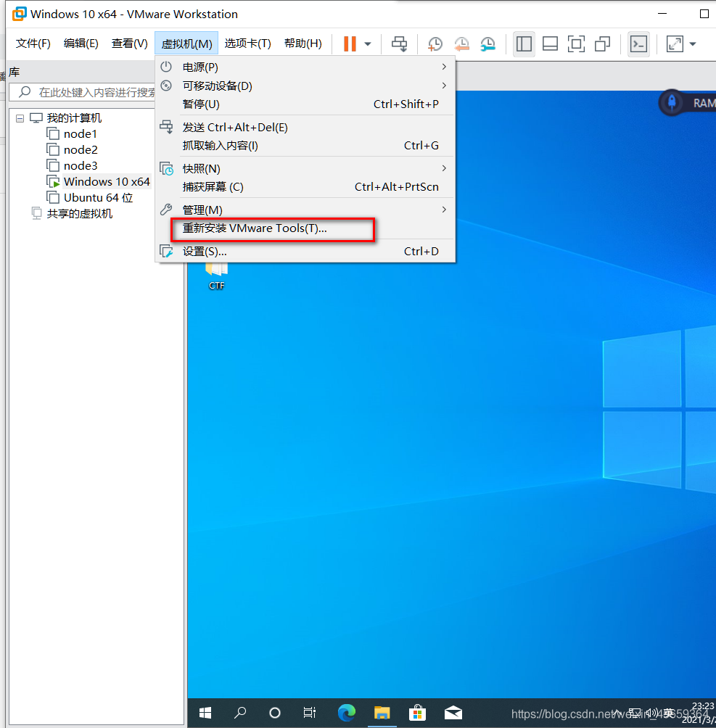716x728 pixels.
Task: Open the 编辑(E) menu
Action: (x=81, y=44)
